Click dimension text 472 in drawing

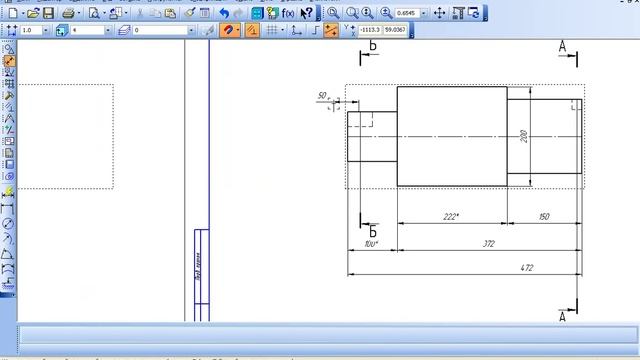(527, 268)
